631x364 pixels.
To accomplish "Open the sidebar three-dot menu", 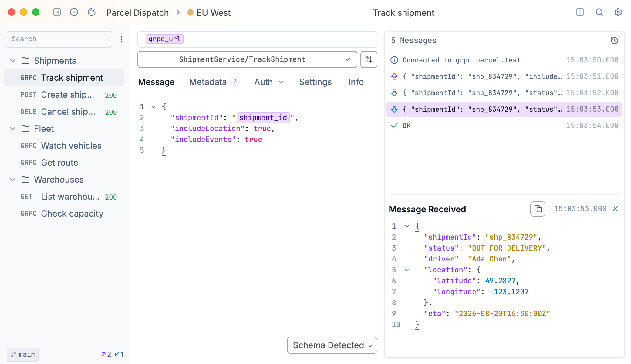I will point(121,39).
